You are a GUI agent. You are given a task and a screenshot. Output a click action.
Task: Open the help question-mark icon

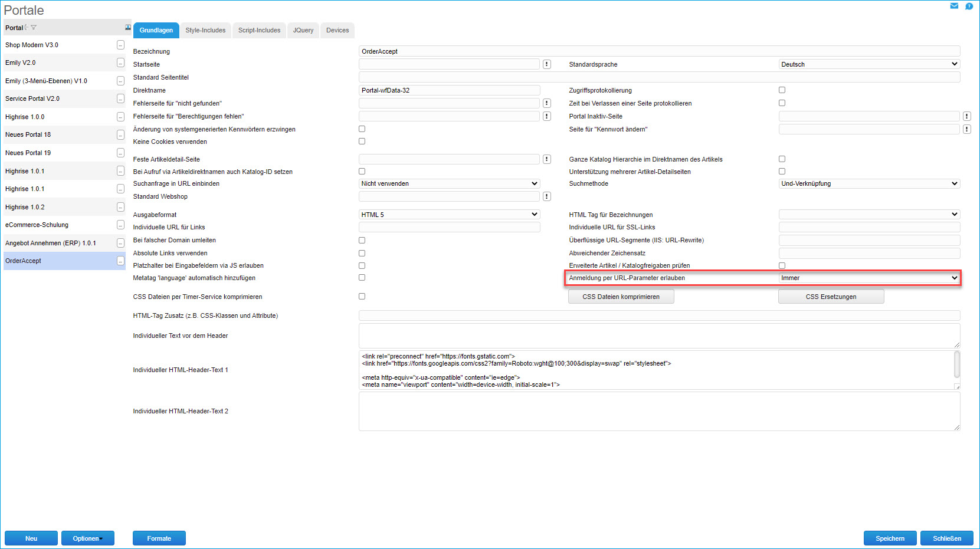(969, 6)
